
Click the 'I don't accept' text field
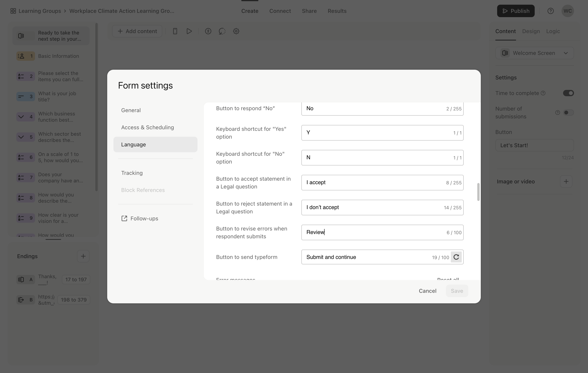(382, 208)
